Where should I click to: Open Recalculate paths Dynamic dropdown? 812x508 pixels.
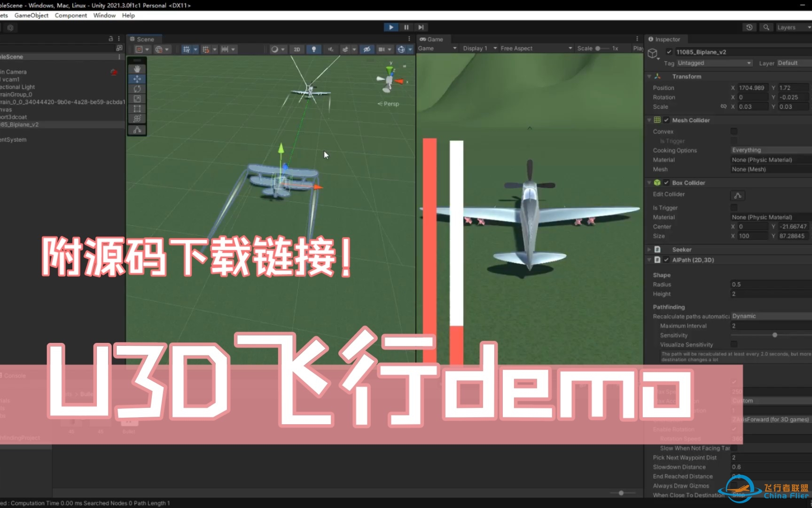pos(771,316)
